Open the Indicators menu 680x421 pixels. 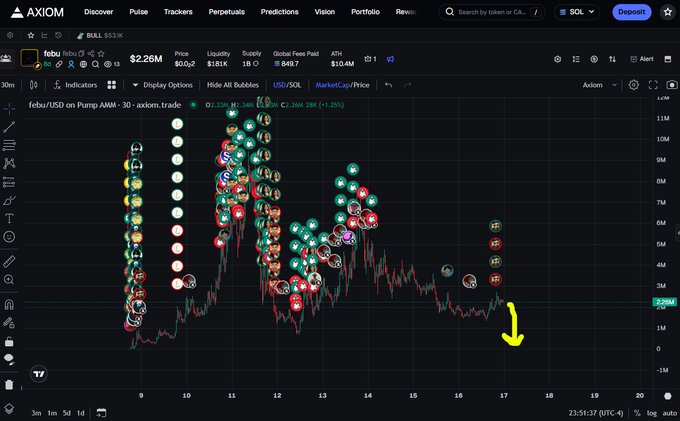(75, 85)
